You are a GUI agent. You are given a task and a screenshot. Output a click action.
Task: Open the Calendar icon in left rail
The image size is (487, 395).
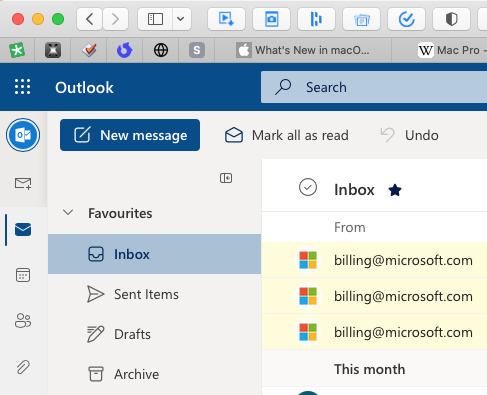23,275
